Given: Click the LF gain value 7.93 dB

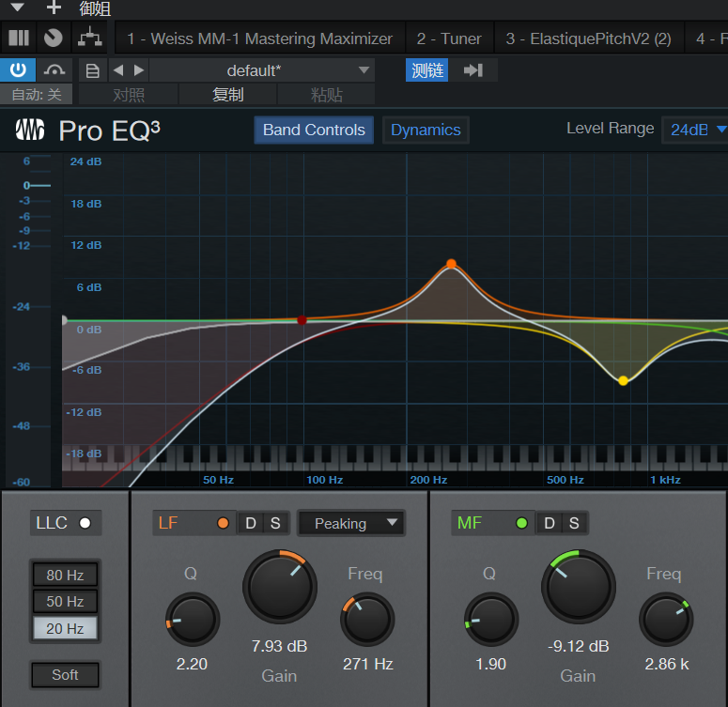Looking at the screenshot, I should point(279,646).
